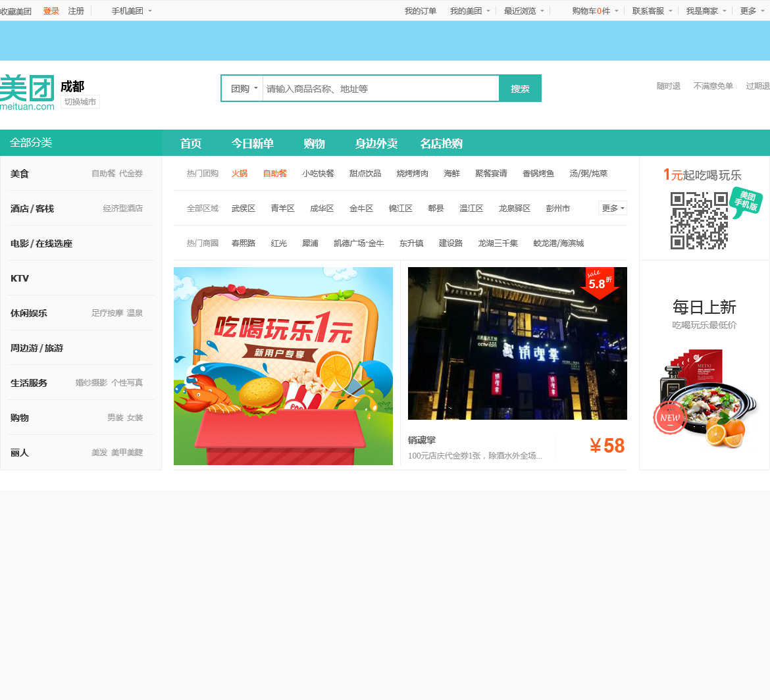Click the 女装 subcategory link
770x700 pixels.
(x=135, y=417)
